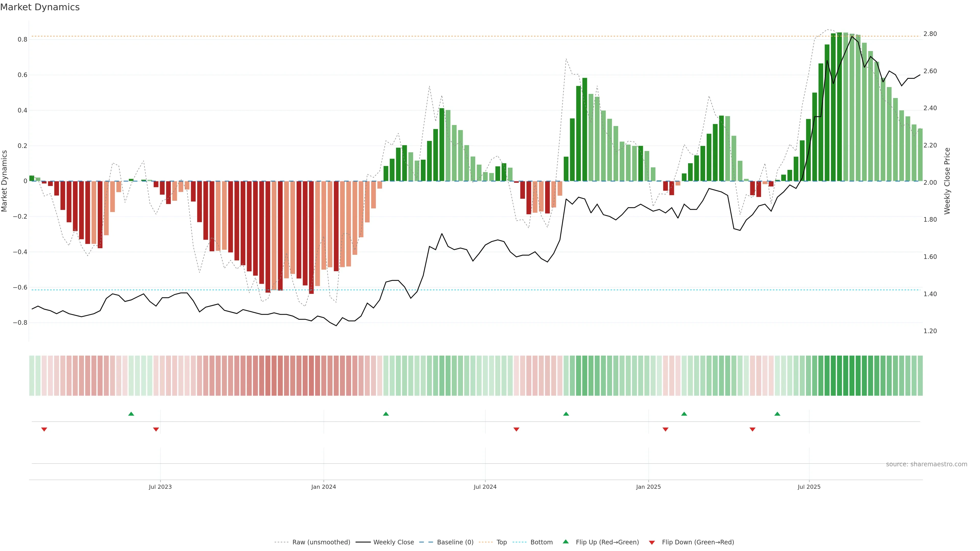This screenshot has height=551, width=980.
Task: Click the Jul 2025 x-axis label
Action: (809, 487)
